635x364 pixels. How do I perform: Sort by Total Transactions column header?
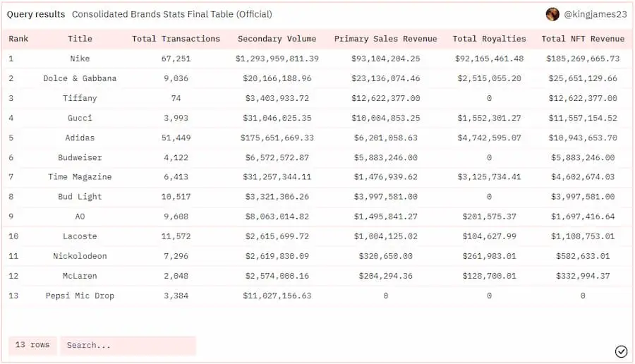(x=176, y=39)
